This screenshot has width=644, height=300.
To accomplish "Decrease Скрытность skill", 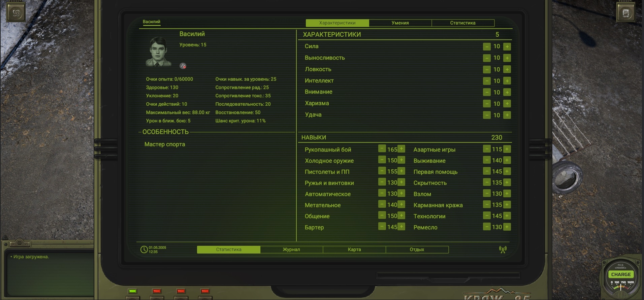I will 487,182.
